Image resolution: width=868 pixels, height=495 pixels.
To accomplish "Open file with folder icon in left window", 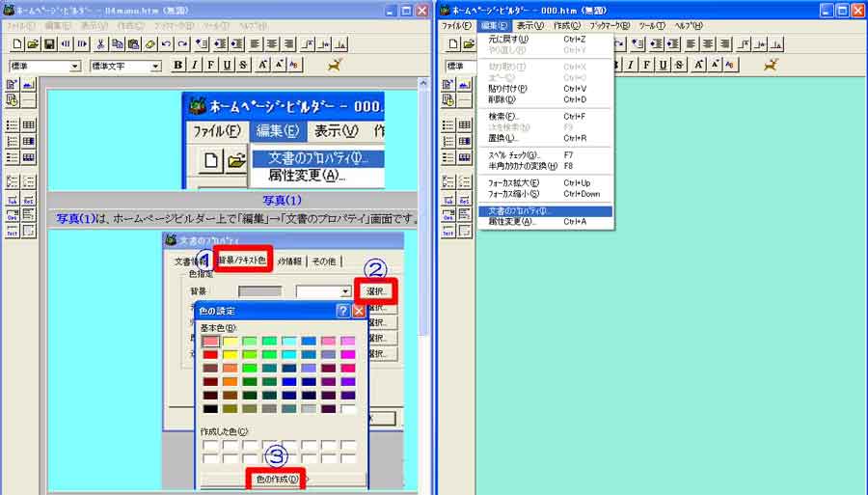I will 33,44.
